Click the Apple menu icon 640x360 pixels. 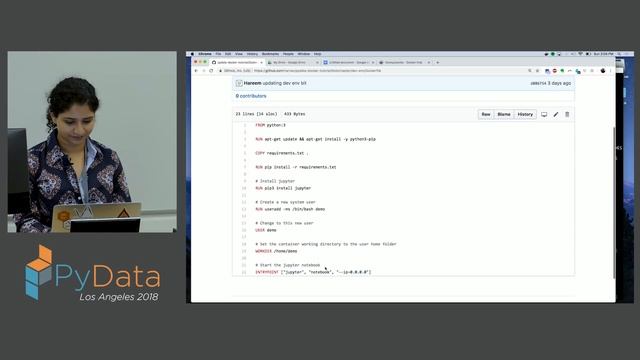[x=192, y=54]
